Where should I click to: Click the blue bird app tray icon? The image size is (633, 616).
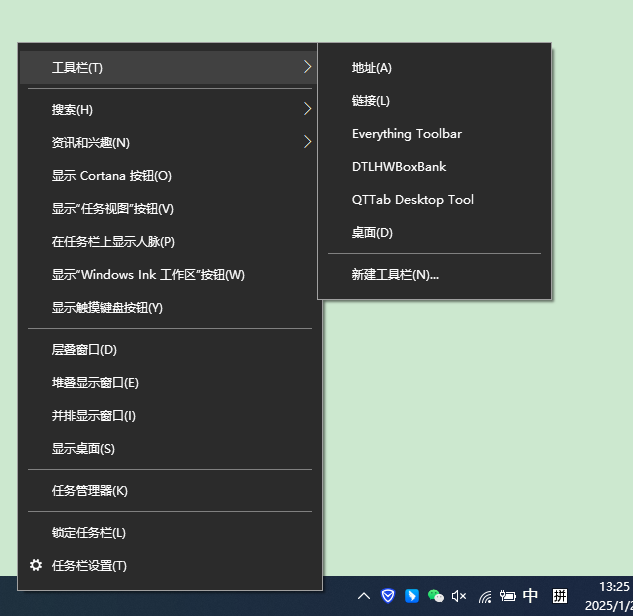click(412, 596)
